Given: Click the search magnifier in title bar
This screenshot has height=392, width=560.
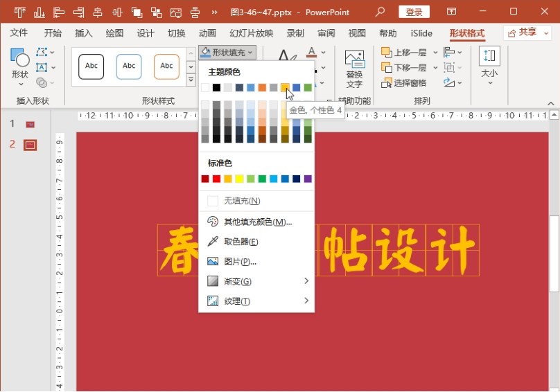Looking at the screenshot, I should point(380,12).
